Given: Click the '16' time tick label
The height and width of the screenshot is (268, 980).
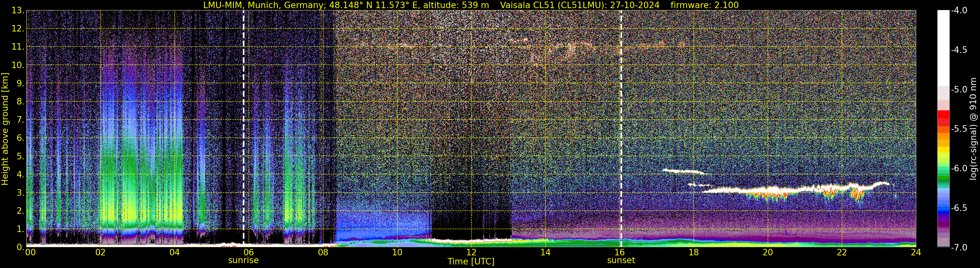Looking at the screenshot, I should point(619,252).
